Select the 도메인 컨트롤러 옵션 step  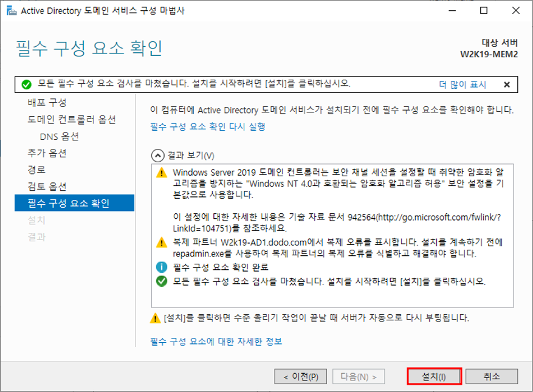[72, 119]
